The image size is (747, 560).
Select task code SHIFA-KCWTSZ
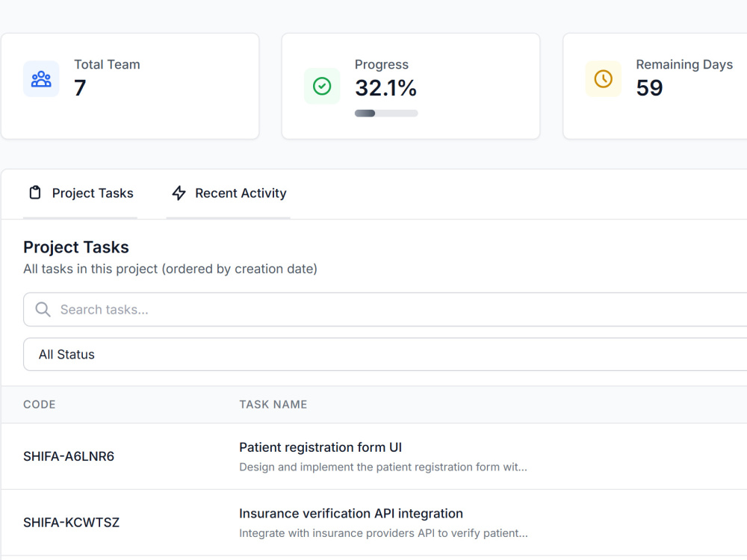72,523
